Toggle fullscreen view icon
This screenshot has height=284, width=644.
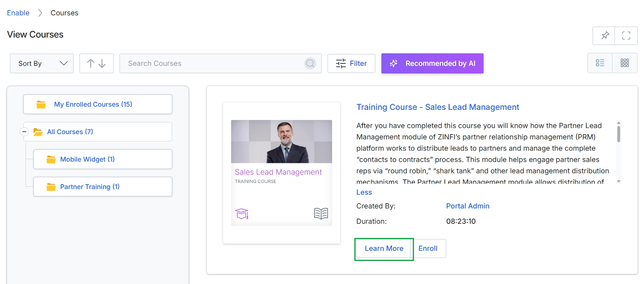tap(626, 36)
